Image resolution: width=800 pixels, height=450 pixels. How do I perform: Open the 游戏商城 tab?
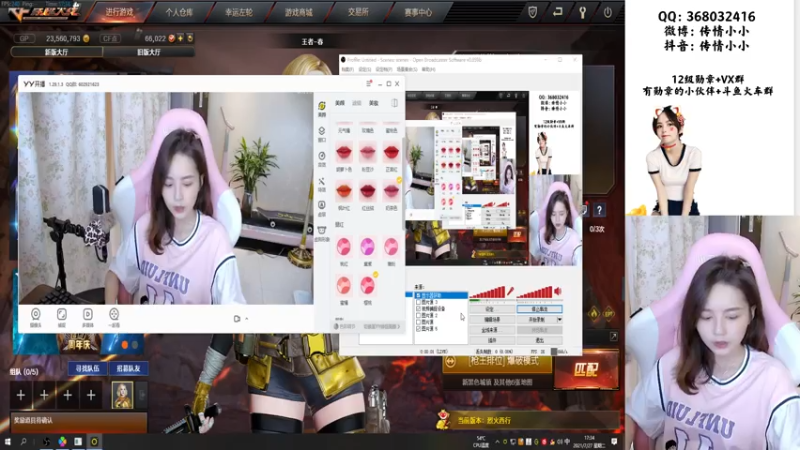point(298,12)
